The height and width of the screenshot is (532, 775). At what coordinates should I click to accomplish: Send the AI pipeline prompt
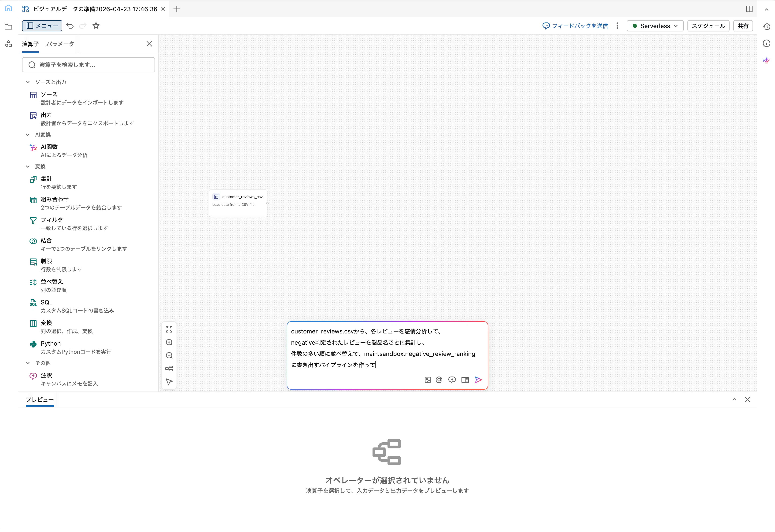478,380
